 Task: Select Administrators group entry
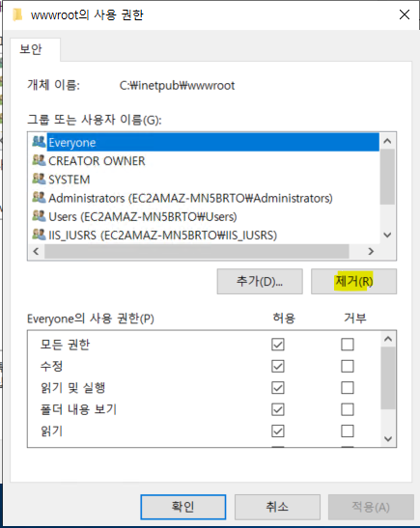[190, 198]
